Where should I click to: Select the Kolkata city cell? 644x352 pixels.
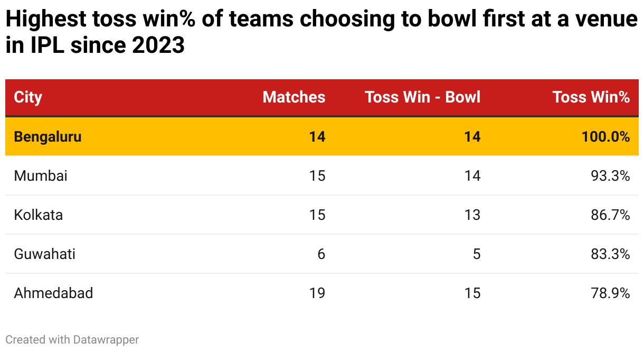click(x=39, y=215)
